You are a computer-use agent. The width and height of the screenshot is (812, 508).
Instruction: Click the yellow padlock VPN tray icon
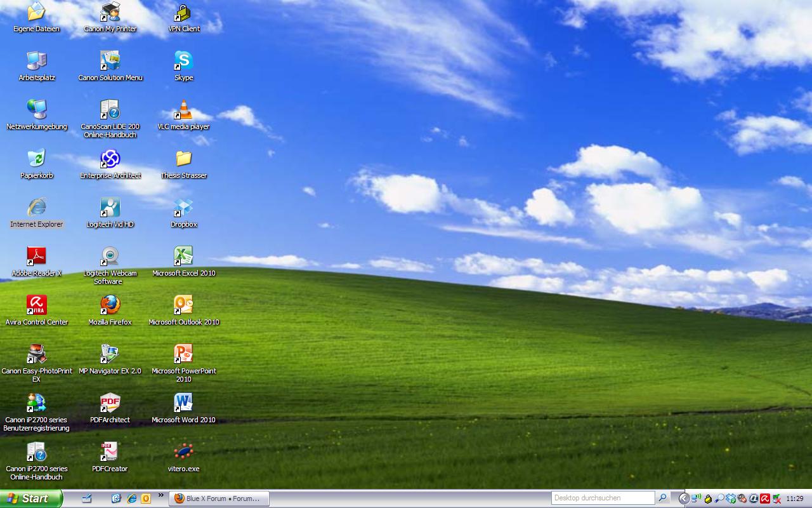click(708, 499)
